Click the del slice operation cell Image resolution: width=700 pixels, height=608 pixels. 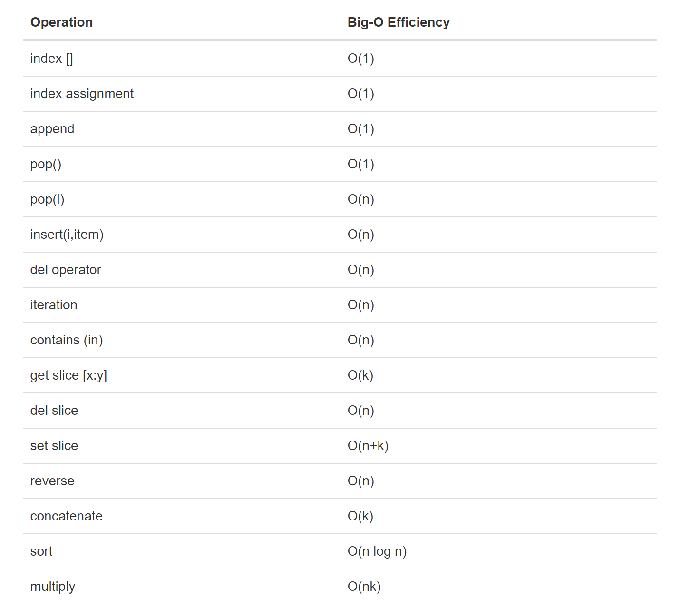click(54, 411)
